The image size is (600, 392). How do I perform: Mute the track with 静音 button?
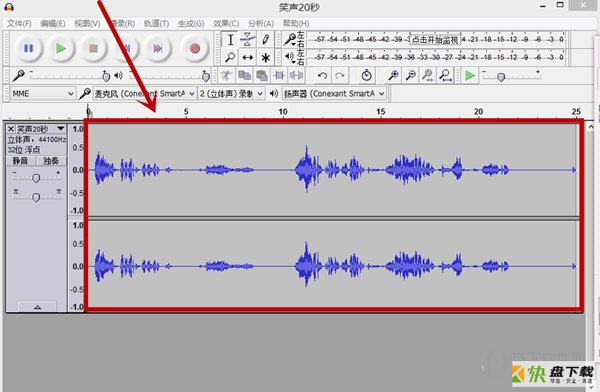21,161
